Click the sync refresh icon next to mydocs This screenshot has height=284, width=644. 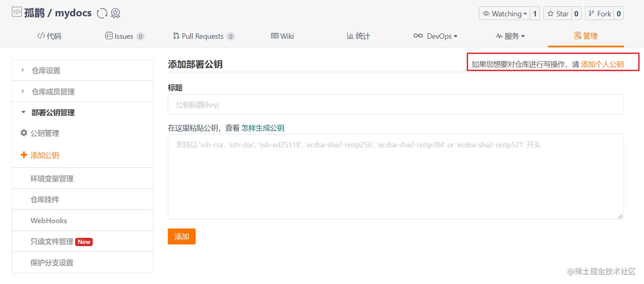tap(102, 14)
